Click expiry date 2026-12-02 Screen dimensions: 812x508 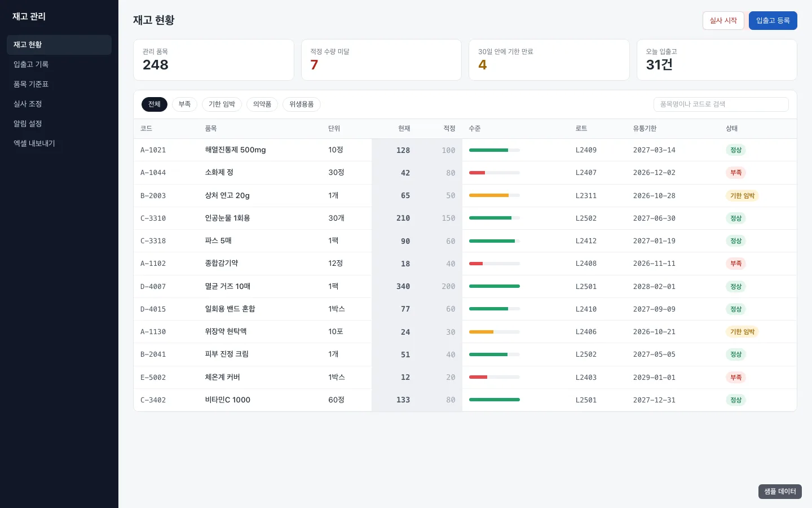654,173
